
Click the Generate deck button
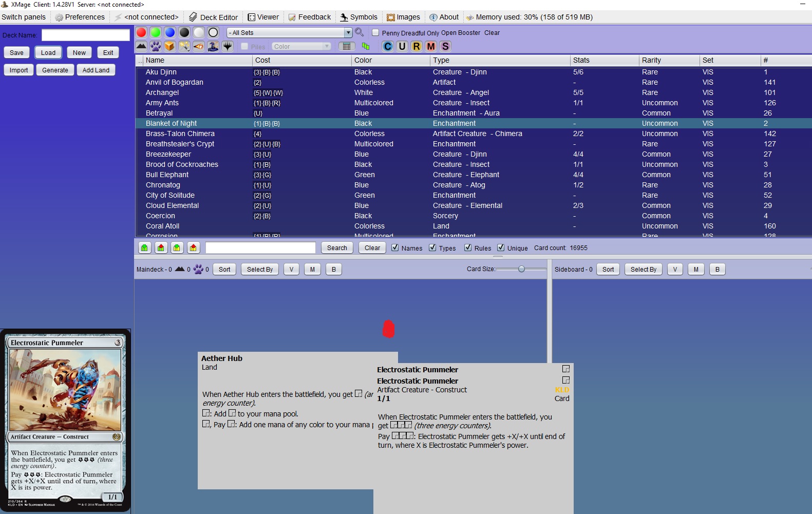pos(55,70)
